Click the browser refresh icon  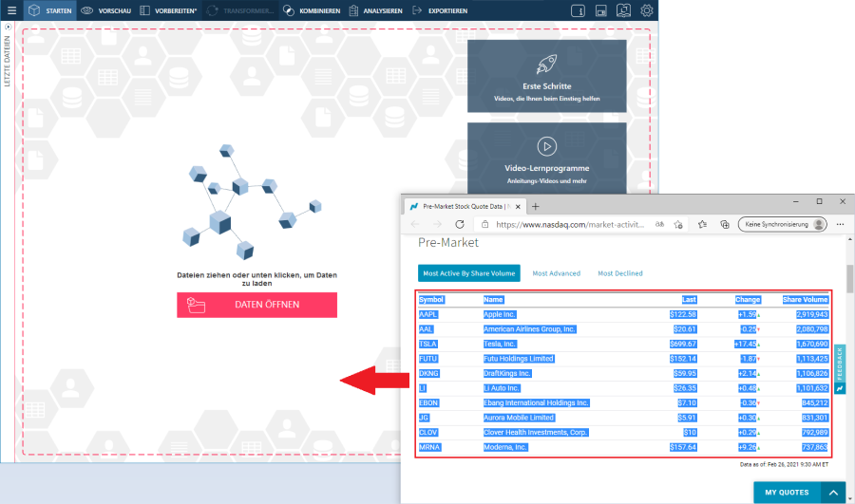click(460, 225)
